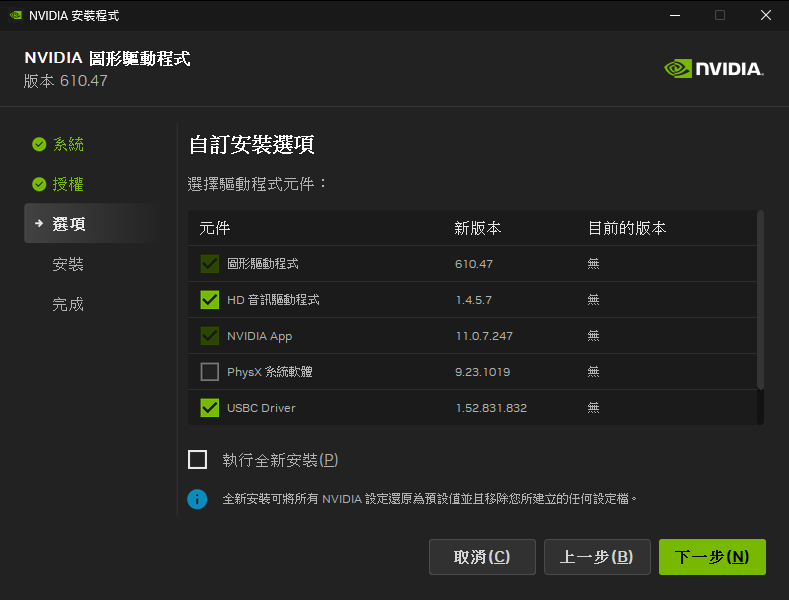Click version value 9.23.1019
The width and height of the screenshot is (789, 600).
tap(483, 372)
